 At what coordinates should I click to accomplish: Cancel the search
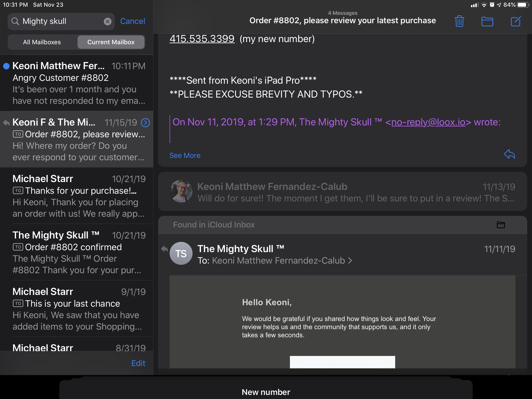point(133,21)
